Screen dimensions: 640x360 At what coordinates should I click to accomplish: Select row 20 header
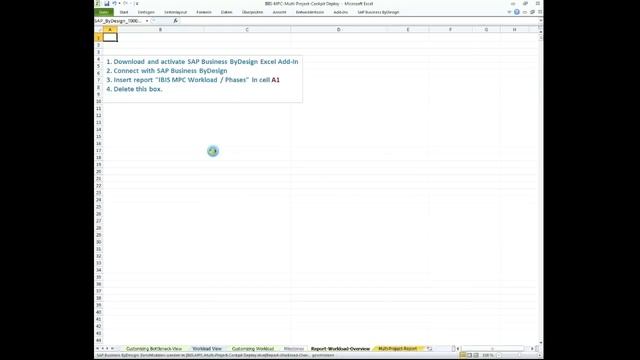[98, 171]
